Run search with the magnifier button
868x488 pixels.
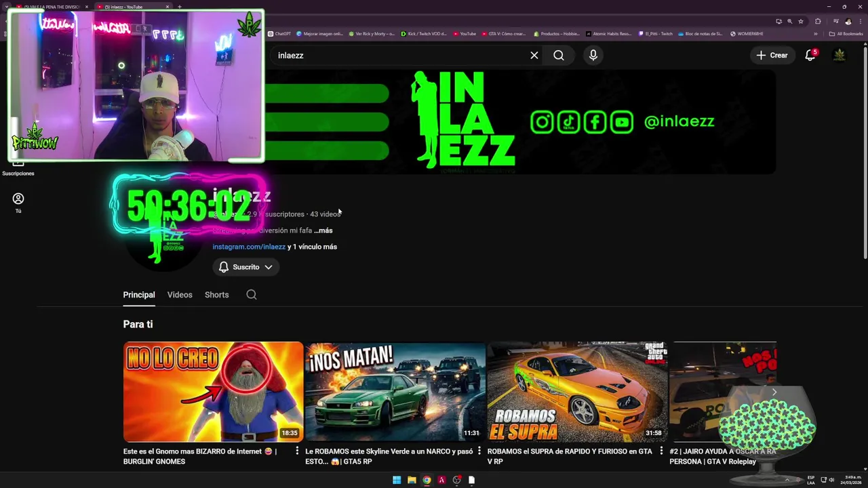(559, 56)
